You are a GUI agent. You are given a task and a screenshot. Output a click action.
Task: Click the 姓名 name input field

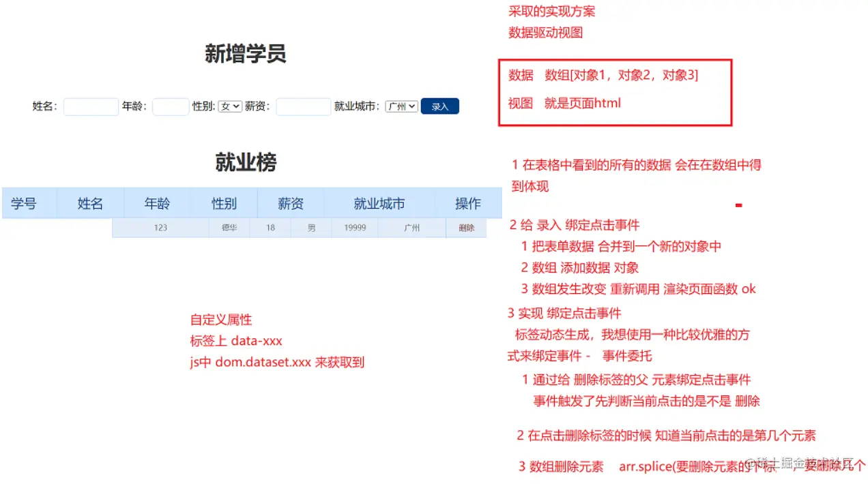pos(91,106)
